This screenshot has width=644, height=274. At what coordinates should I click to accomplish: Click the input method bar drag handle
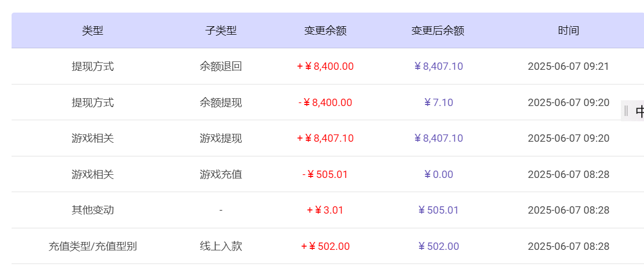pos(626,111)
